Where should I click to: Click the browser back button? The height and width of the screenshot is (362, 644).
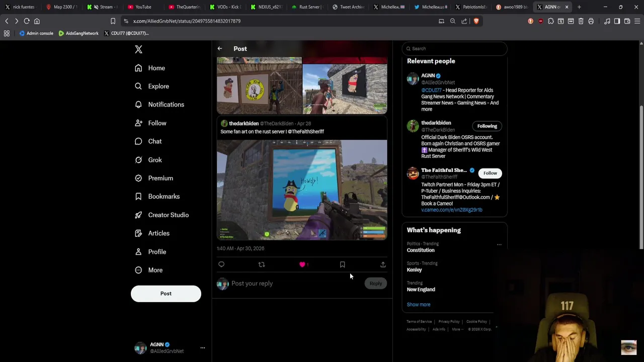point(7,21)
